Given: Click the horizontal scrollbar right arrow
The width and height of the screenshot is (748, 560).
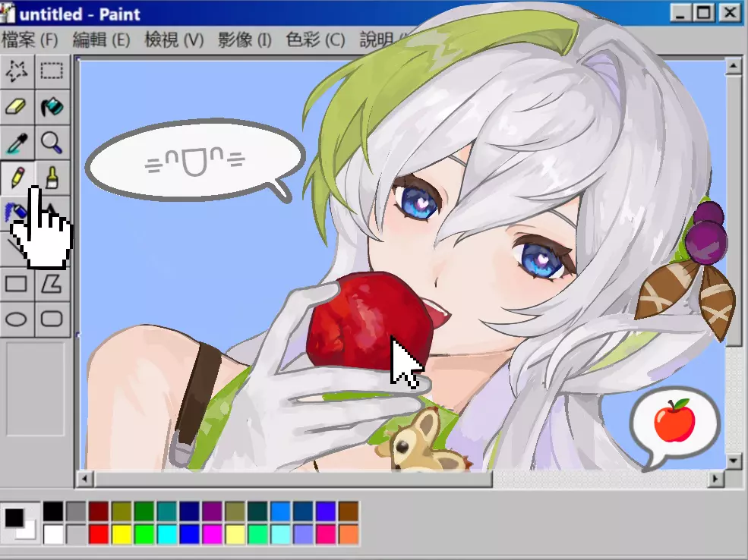Looking at the screenshot, I should 715,479.
